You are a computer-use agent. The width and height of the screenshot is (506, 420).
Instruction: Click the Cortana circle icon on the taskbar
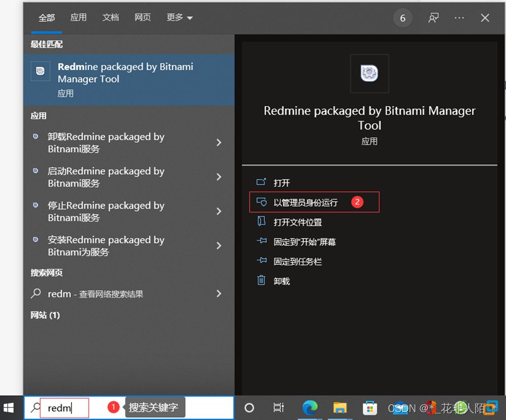click(249, 408)
